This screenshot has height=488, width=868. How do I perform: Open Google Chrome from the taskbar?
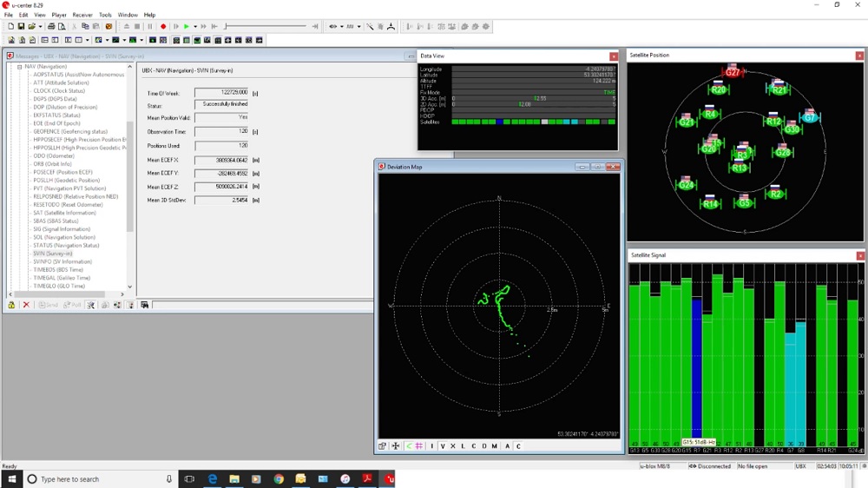coord(279,479)
